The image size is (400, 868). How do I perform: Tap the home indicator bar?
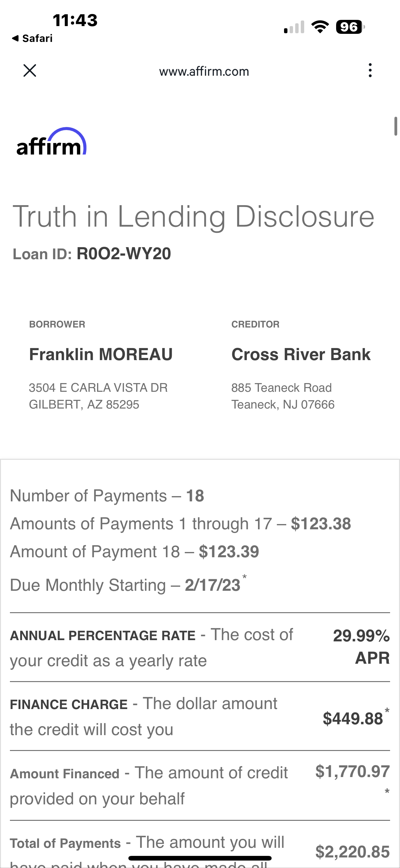click(200, 858)
